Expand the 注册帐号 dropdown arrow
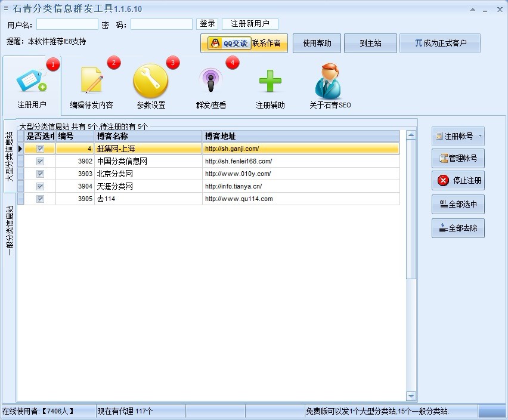Viewport: 508px width, 420px height. (480, 137)
